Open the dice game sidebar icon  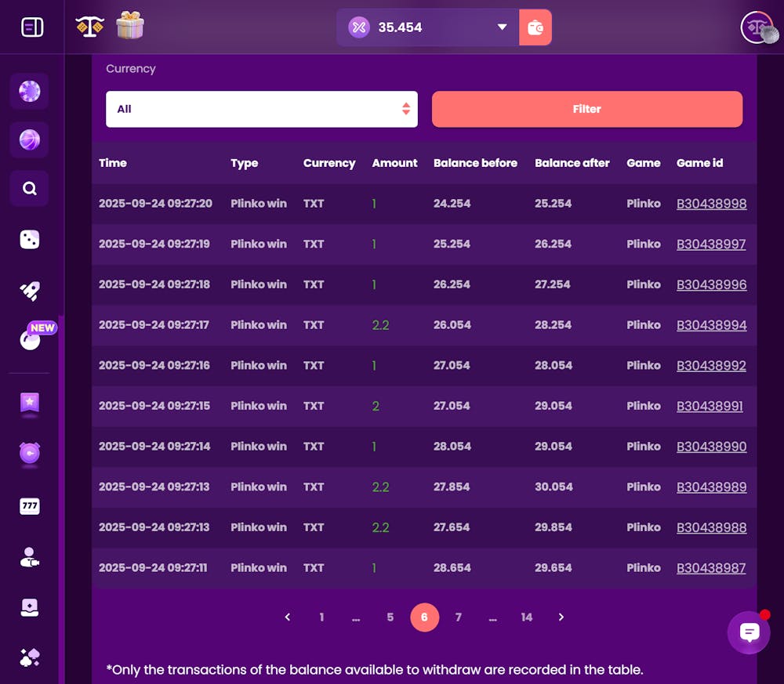pos(30,239)
